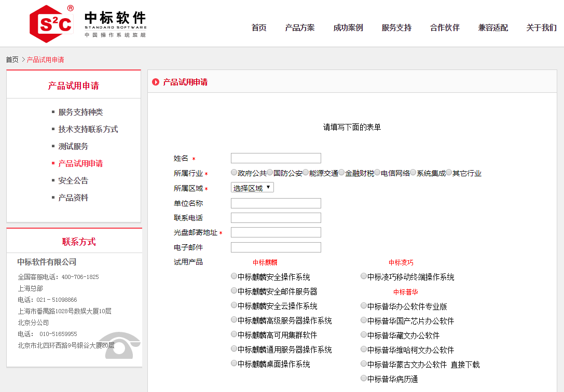This screenshot has width=564, height=392.
Task: Click the 中标软件有限公司 company name
Action: click(x=47, y=262)
